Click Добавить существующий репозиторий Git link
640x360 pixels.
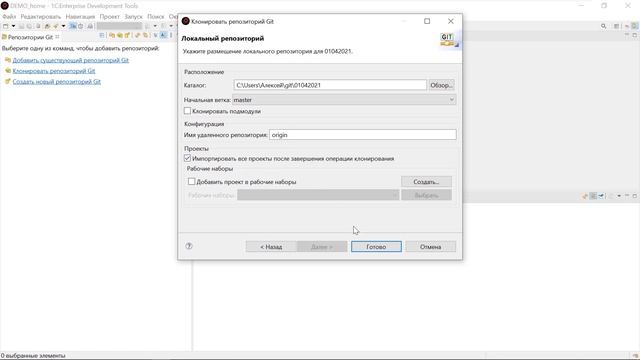[x=71, y=60]
